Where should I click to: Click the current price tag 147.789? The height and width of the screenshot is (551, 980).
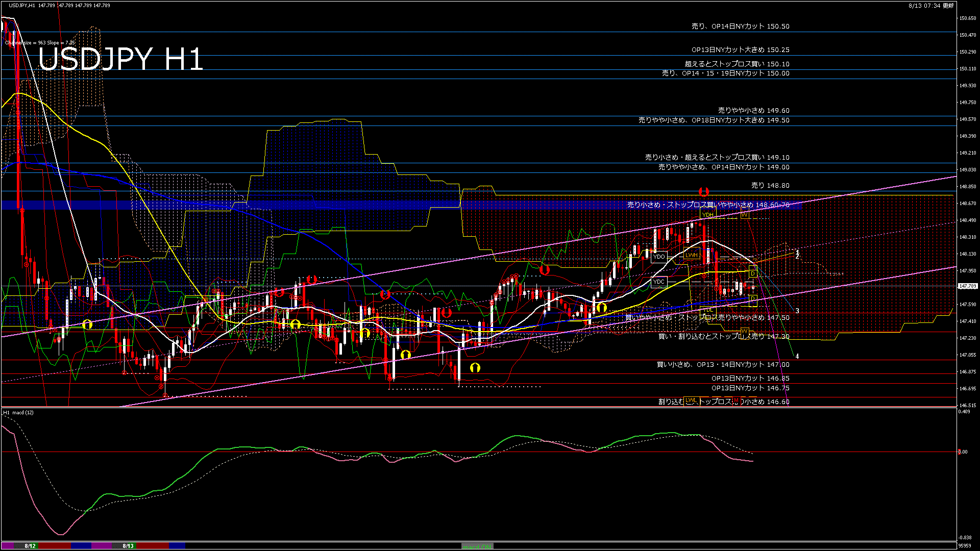point(967,286)
